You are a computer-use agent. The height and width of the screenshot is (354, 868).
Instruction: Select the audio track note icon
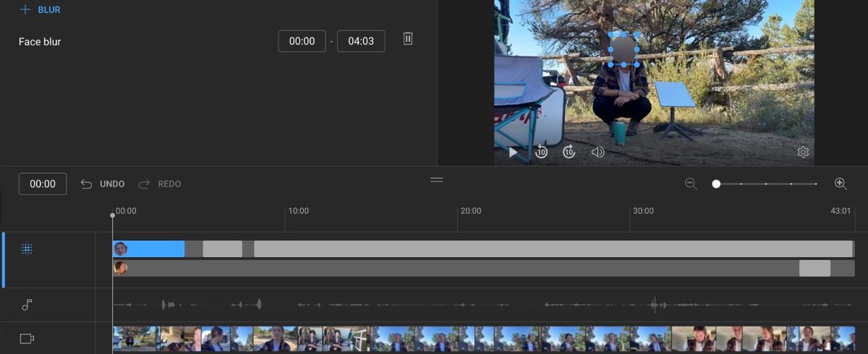click(x=27, y=305)
